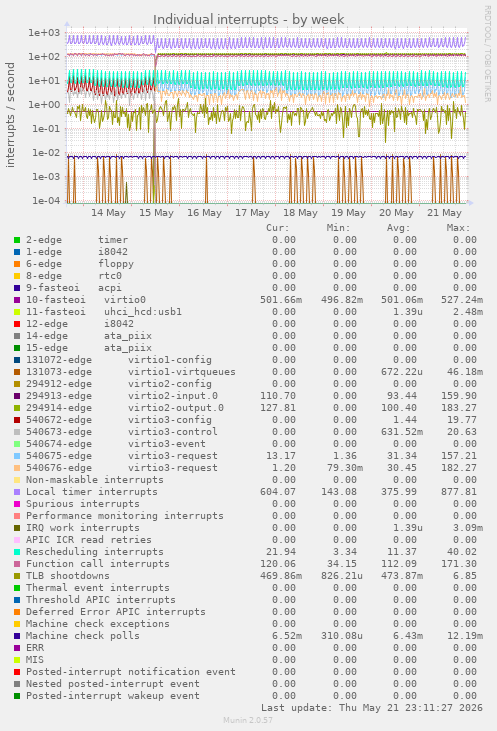Click the 2-edge timer green legend swatch
Image resolution: width=497 pixels, height=731 pixels.
[x=17, y=240]
